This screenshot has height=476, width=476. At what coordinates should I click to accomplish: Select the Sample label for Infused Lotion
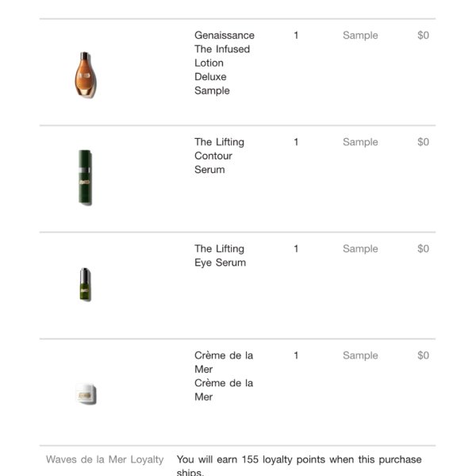click(360, 35)
